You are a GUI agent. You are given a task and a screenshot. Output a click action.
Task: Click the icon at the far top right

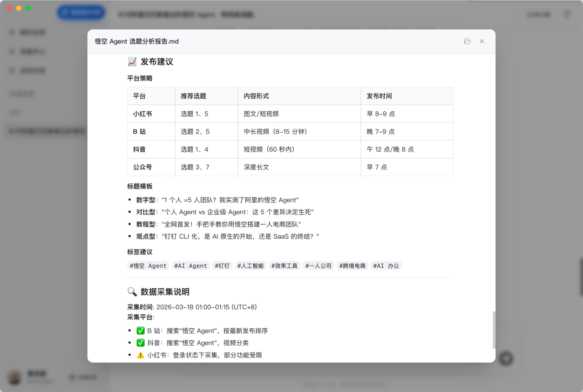[566, 15]
